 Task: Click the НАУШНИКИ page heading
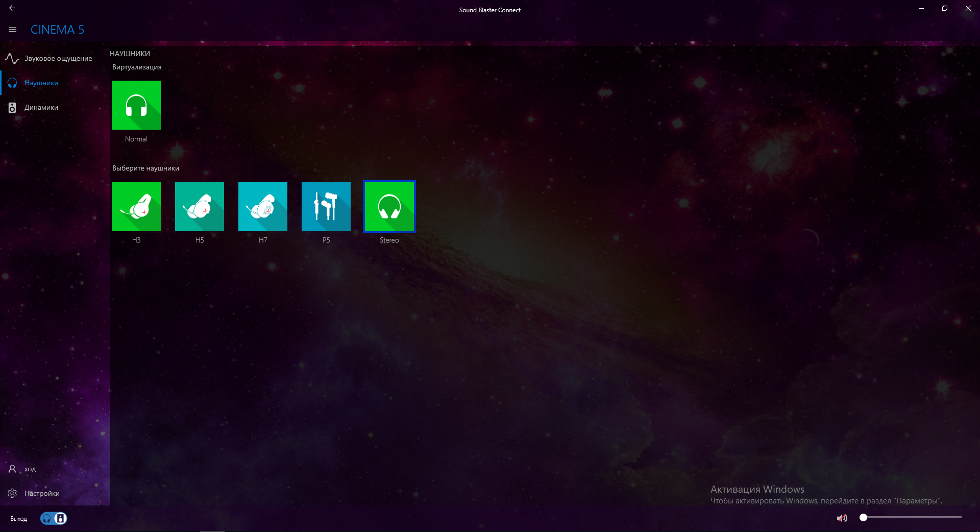(x=130, y=54)
